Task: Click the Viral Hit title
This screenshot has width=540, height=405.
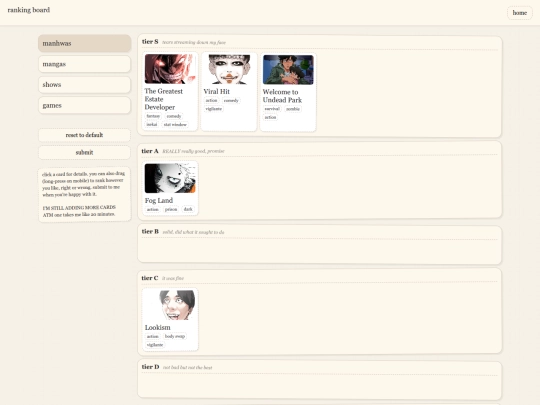Action: coord(217,92)
